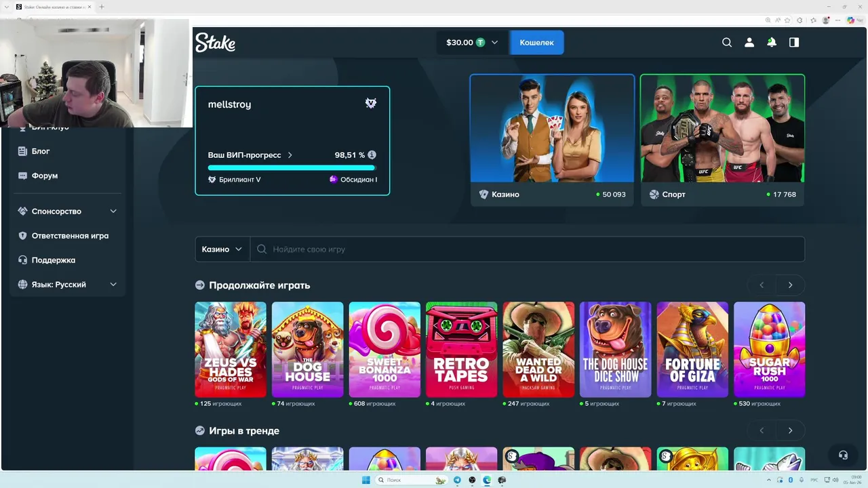Click the Responsible gaming shield icon

22,236
